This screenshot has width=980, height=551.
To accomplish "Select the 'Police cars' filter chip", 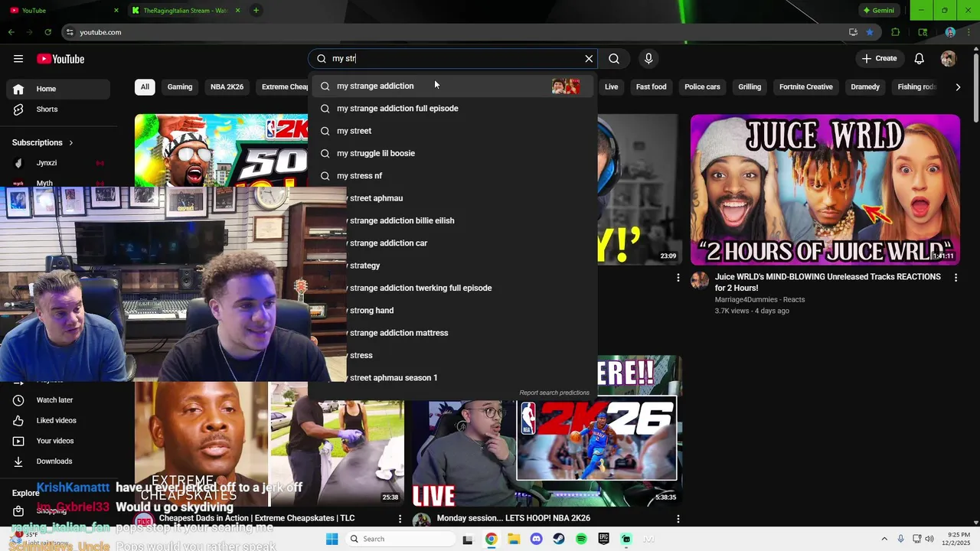I will pyautogui.click(x=702, y=86).
